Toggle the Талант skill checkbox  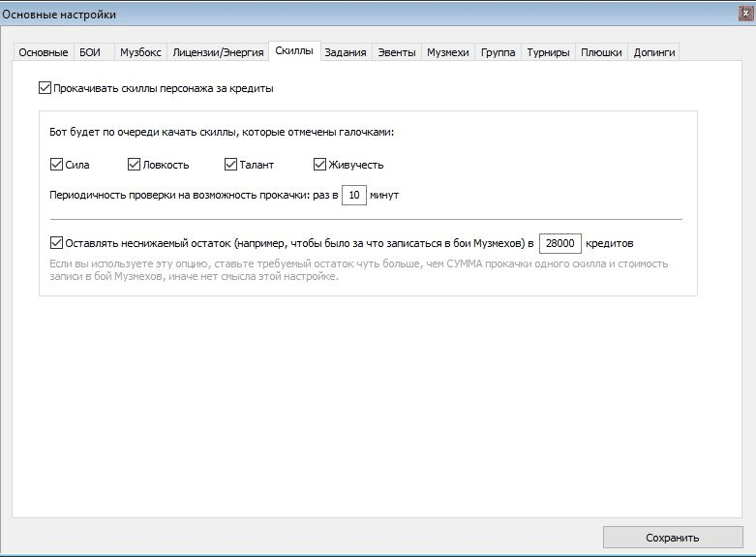231,165
